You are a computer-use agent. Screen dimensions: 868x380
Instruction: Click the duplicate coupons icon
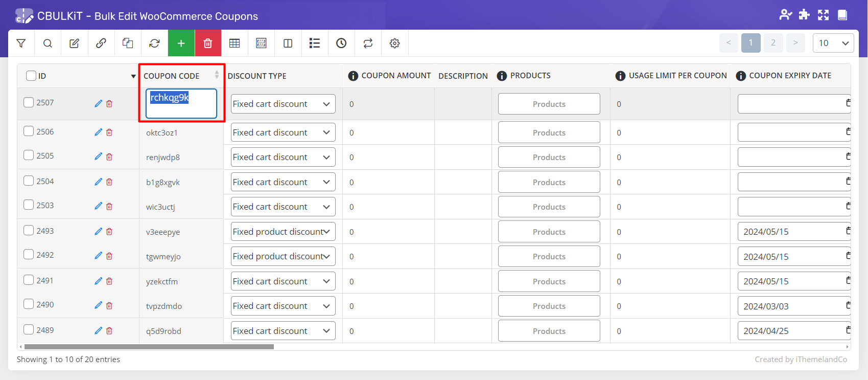click(128, 43)
